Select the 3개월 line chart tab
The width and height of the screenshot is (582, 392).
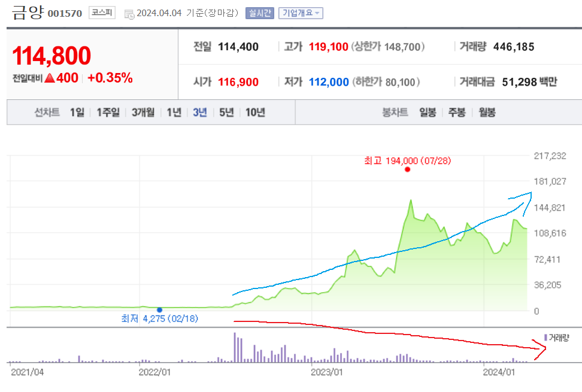pos(143,113)
